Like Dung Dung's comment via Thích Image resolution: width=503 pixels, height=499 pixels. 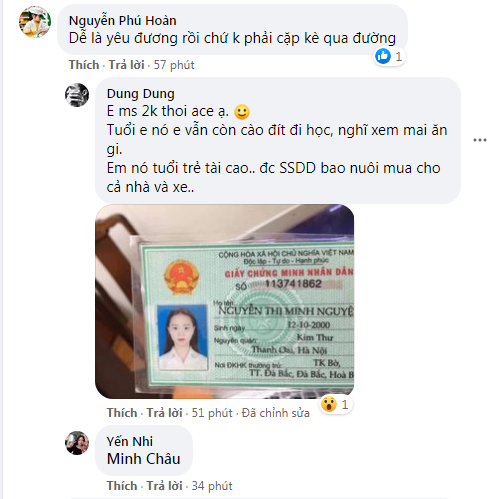pyautogui.click(x=122, y=413)
